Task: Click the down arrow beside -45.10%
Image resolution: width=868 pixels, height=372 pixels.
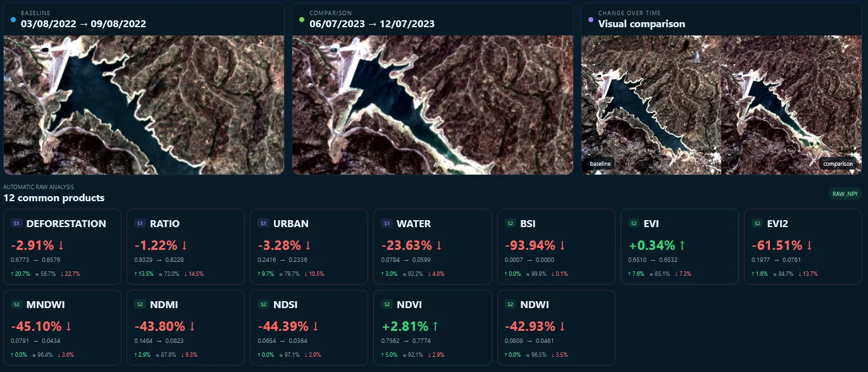Action: coord(68,326)
